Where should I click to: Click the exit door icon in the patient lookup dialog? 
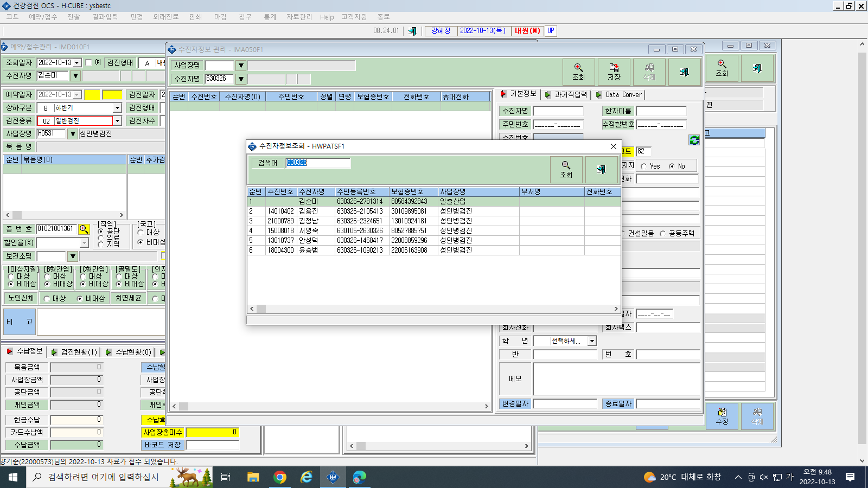tap(601, 170)
